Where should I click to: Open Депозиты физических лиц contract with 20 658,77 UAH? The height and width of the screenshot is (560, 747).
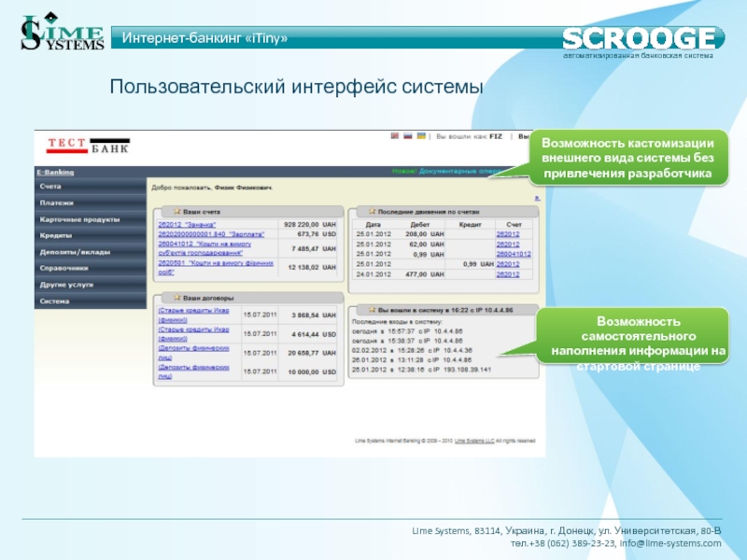(x=193, y=353)
